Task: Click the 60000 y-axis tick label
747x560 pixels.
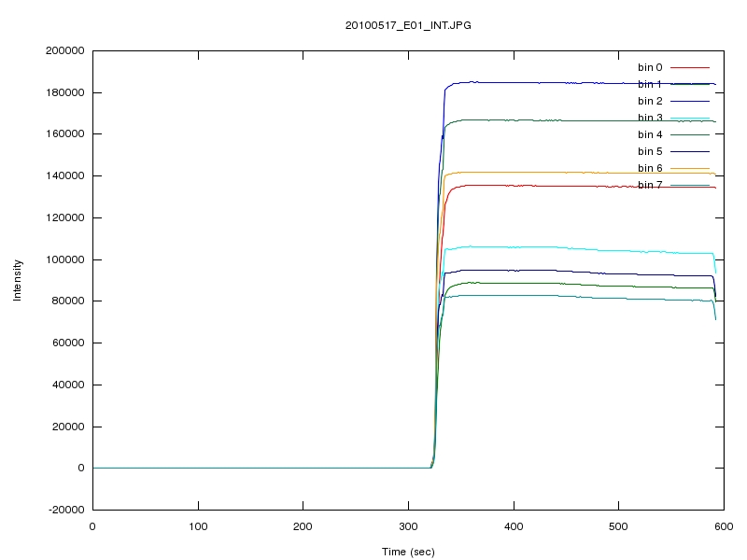Action: 68,343
